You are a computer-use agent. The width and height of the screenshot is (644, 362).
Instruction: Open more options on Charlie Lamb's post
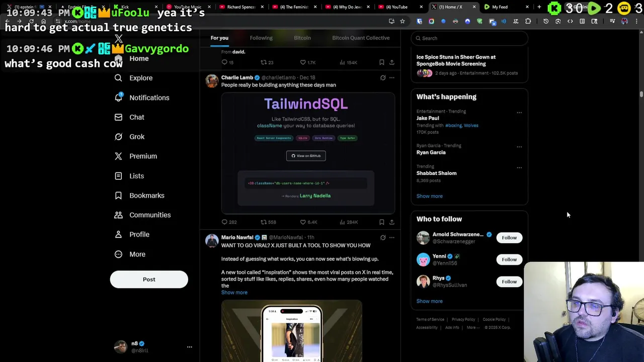pos(392,77)
